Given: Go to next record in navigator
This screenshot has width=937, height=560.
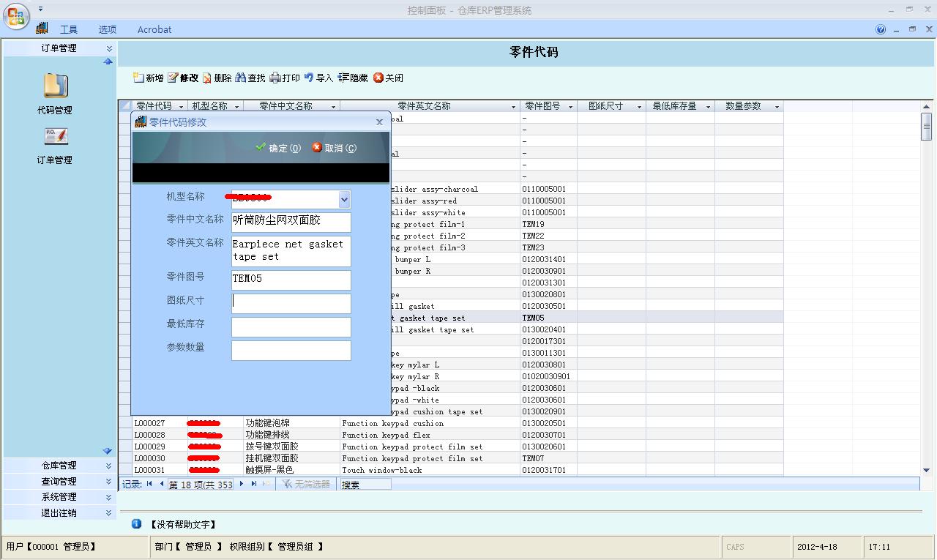Looking at the screenshot, I should (242, 484).
